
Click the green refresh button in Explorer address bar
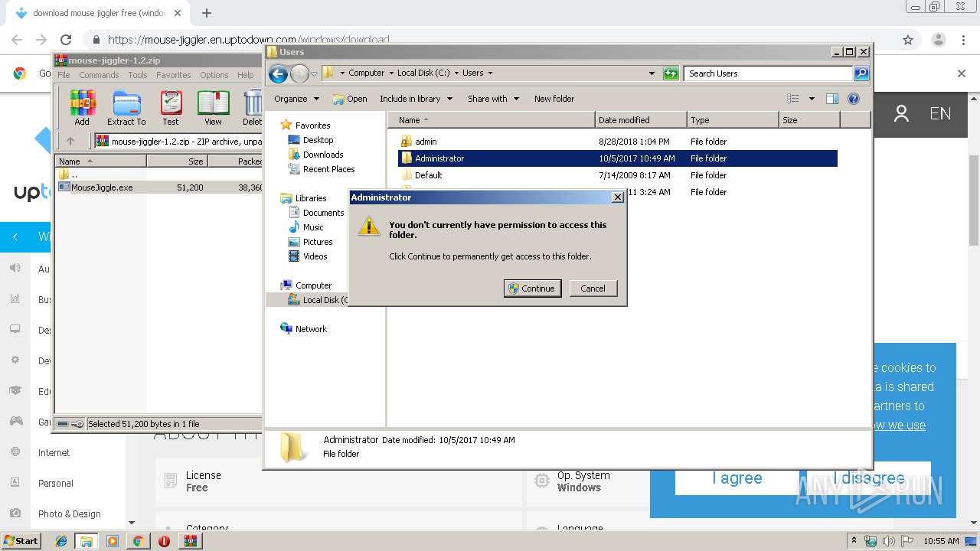point(671,73)
